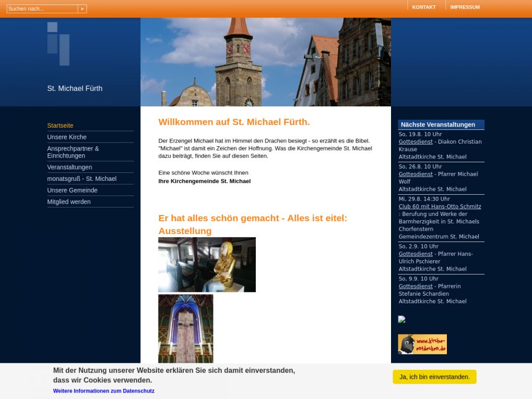Screen dimensions: 532x399
Task: Open 'Unsere Kirche' navigation item
Action: 67,137
